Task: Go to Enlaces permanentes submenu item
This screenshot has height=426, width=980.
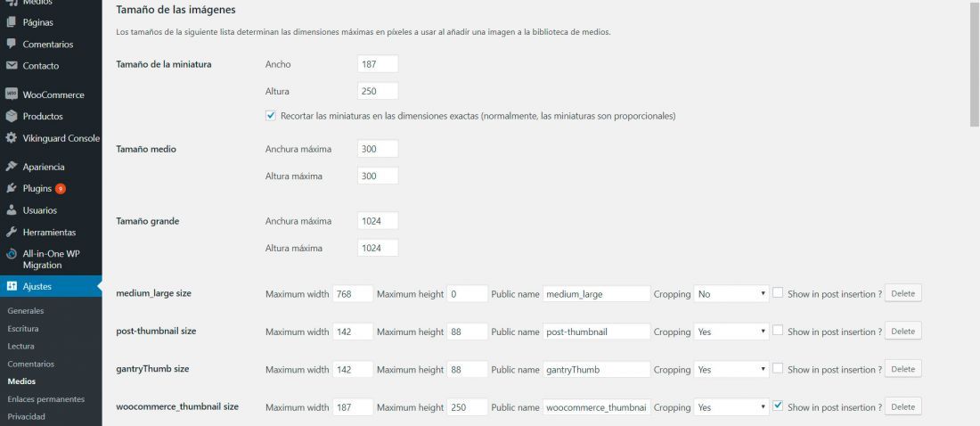Action: coord(46,399)
